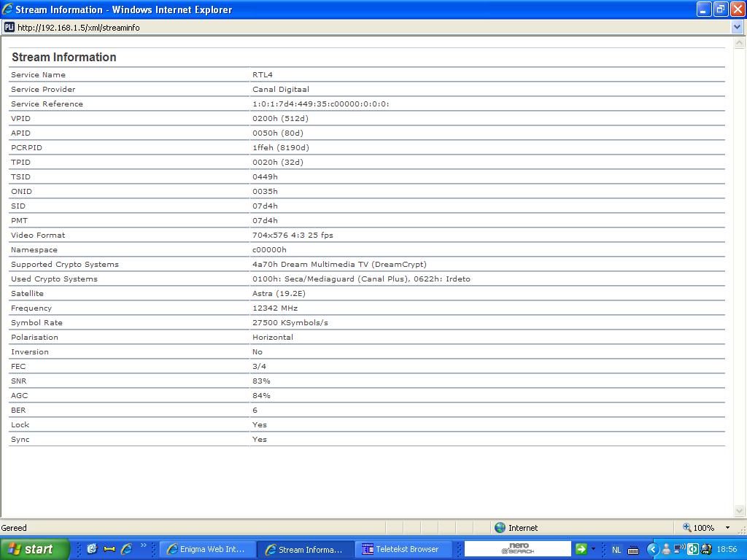
Task: Click the Video Format value 704x576
Action: (293, 236)
